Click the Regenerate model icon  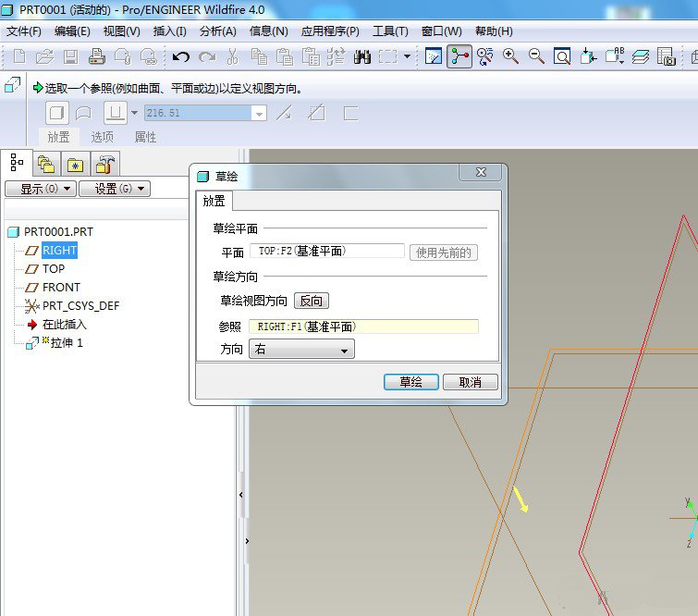click(337, 56)
